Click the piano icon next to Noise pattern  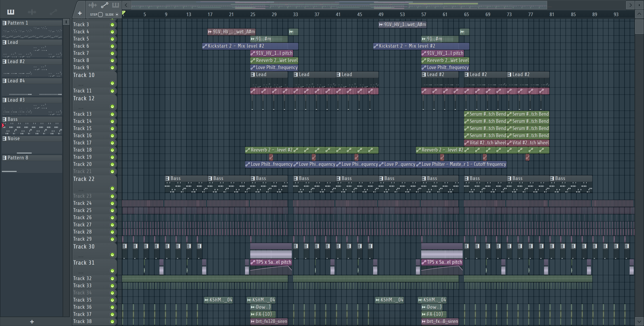4,138
